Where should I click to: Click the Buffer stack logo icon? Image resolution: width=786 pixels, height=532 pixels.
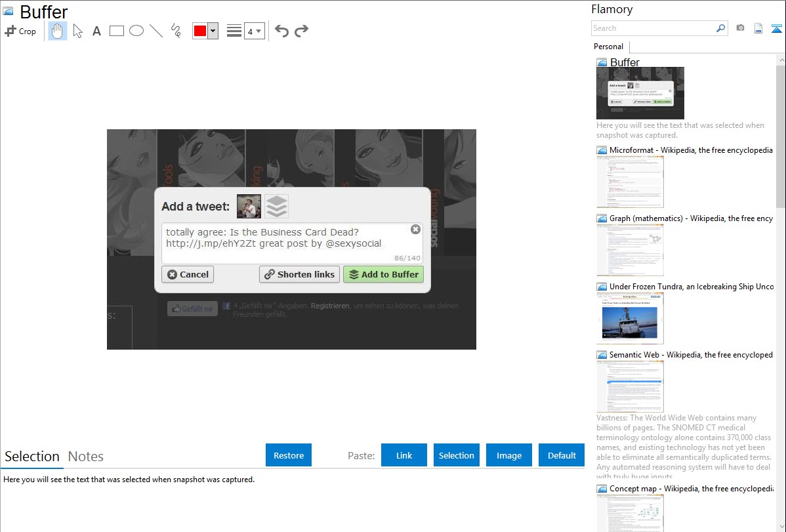tap(277, 206)
